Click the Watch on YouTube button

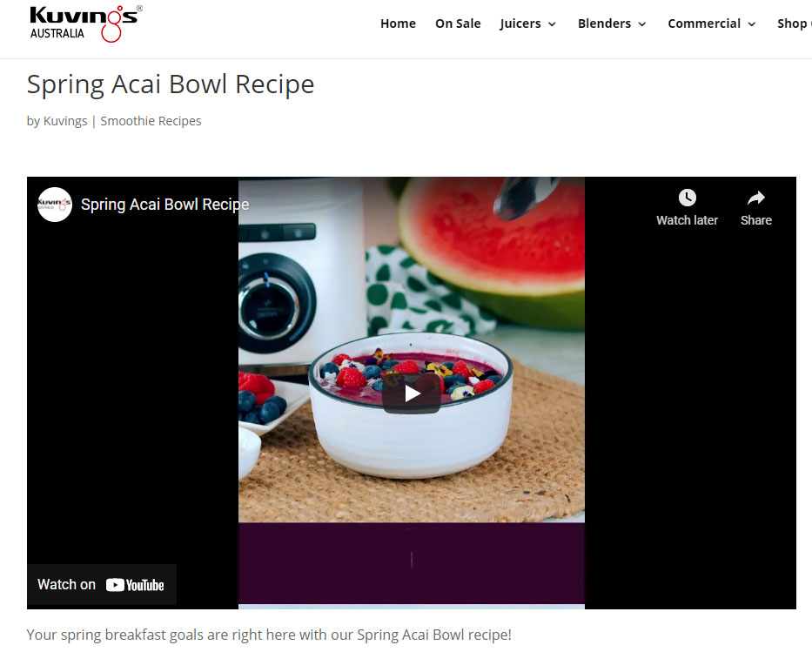tap(102, 585)
